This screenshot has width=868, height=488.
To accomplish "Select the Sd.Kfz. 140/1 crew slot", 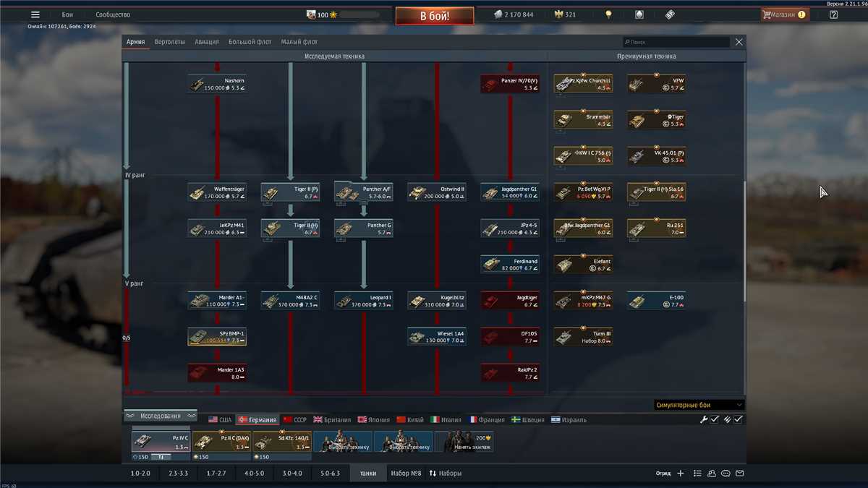I will coord(282,441).
